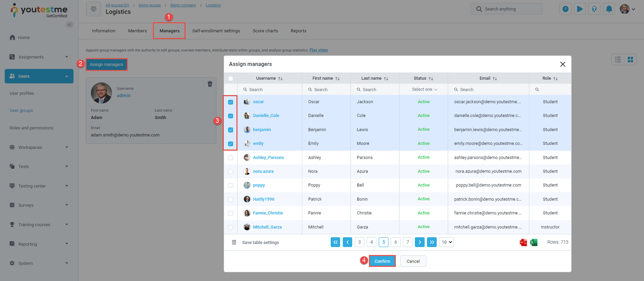Switch to the Members tab
Viewport: 644px width, 281px height.
tap(137, 31)
